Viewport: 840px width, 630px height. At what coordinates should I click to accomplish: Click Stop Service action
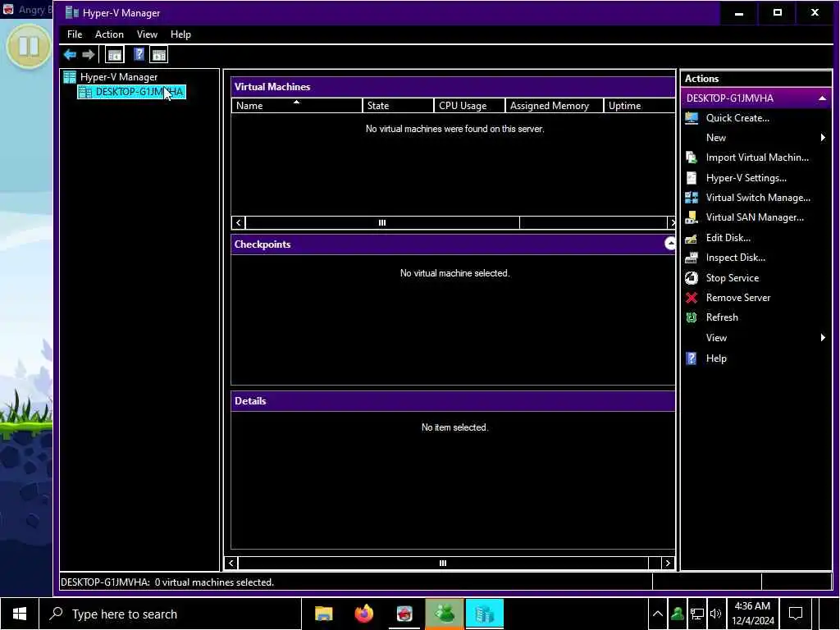pos(732,278)
